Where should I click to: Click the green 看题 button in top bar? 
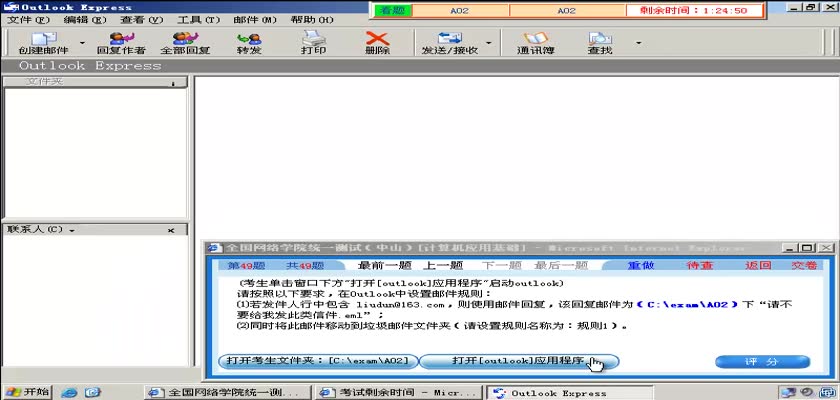(393, 10)
